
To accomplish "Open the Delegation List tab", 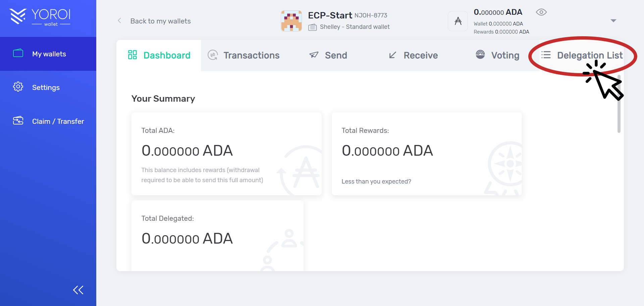I will (x=590, y=55).
